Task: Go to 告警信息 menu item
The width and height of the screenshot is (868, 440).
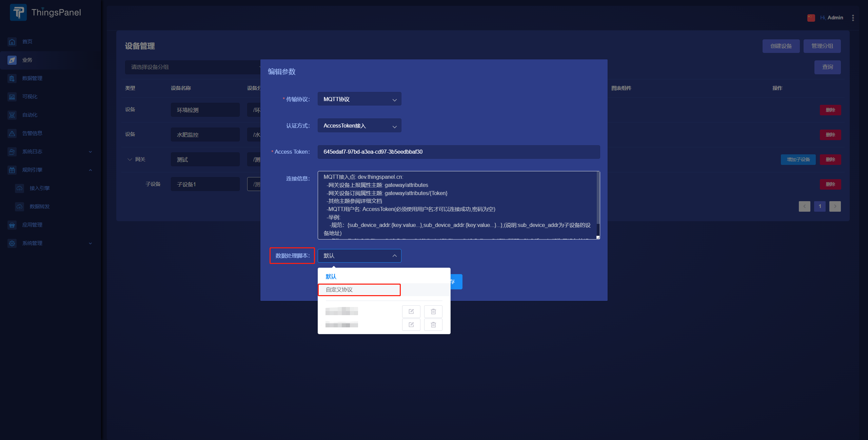Action: tap(32, 133)
